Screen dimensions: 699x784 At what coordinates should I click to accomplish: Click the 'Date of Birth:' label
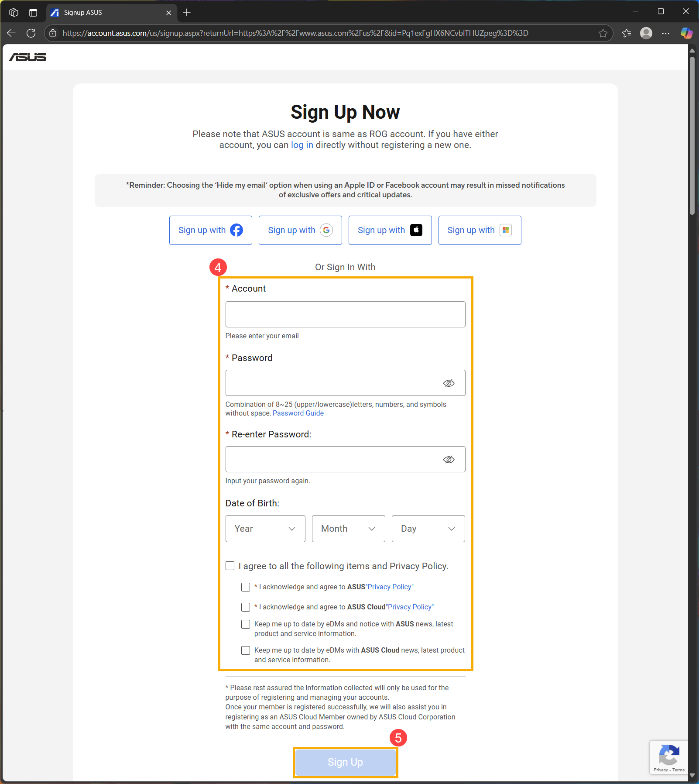[x=252, y=503]
